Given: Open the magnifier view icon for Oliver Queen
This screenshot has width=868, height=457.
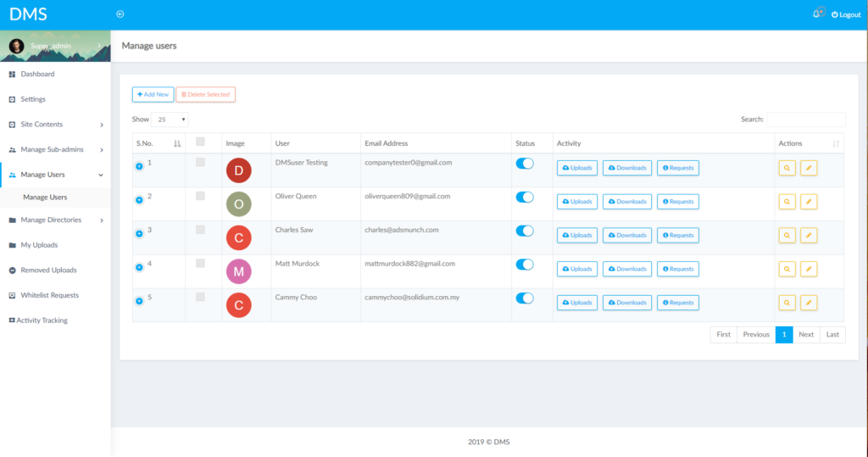Looking at the screenshot, I should pyautogui.click(x=787, y=202).
